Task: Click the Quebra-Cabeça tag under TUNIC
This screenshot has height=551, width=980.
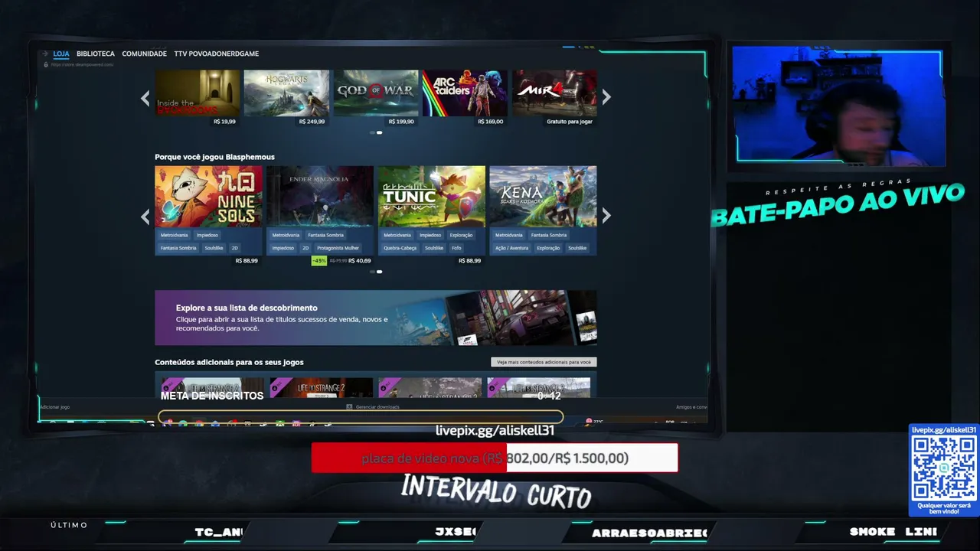Action: [400, 248]
